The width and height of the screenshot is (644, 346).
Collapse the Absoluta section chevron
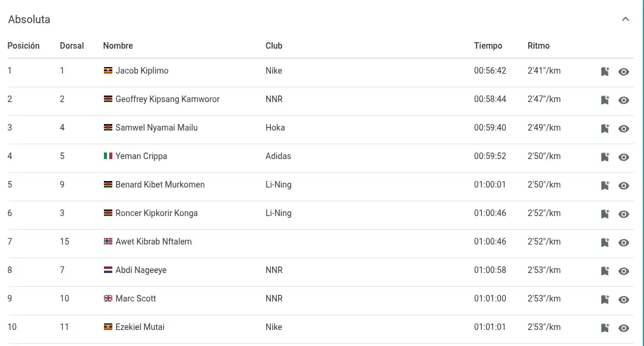[625, 19]
